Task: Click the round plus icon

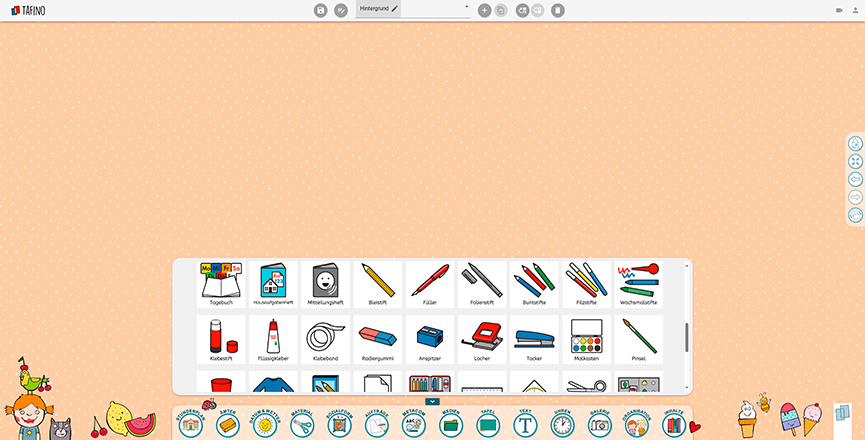Action: pos(484,10)
